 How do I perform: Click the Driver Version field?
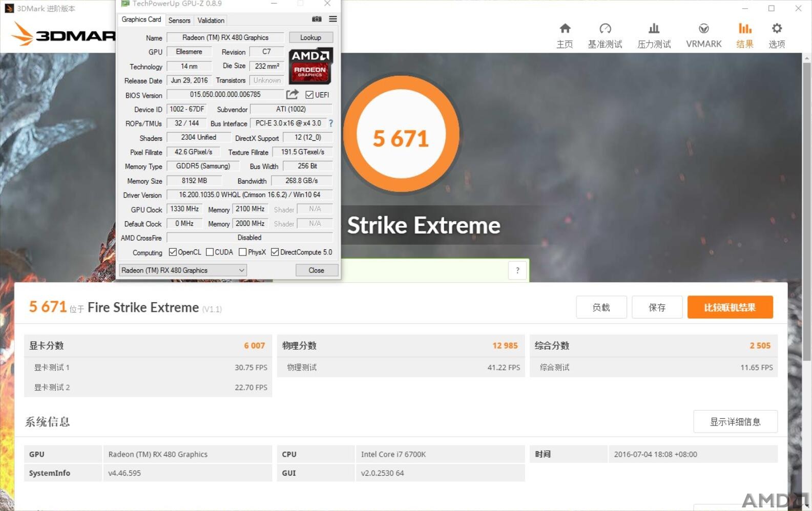[249, 195]
